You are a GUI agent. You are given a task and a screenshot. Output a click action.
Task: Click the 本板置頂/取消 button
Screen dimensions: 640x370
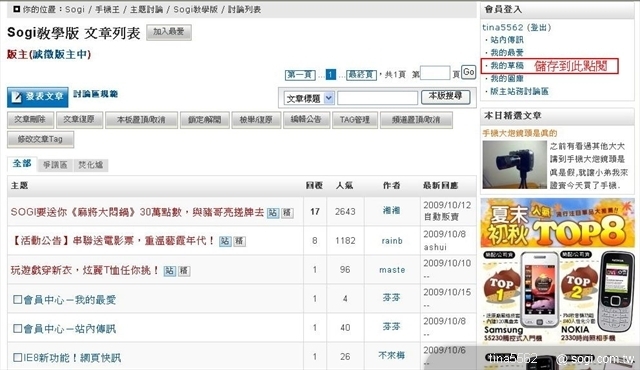(141, 120)
